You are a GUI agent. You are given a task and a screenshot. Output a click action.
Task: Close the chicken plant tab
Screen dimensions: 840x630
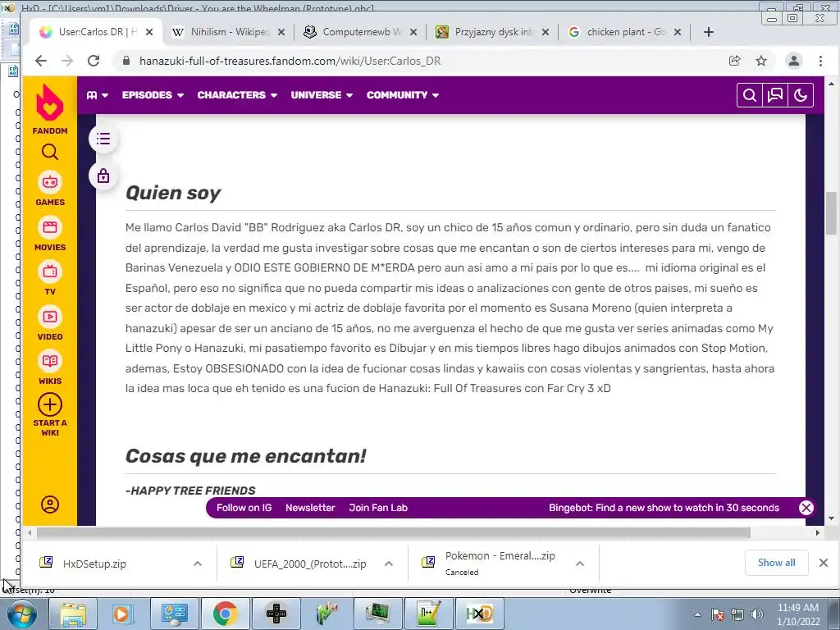coord(677,32)
